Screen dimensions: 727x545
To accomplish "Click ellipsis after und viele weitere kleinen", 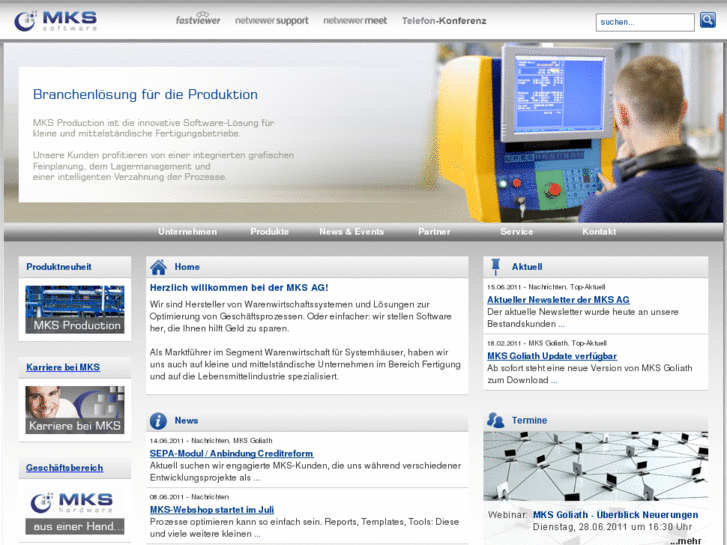I will (257, 534).
